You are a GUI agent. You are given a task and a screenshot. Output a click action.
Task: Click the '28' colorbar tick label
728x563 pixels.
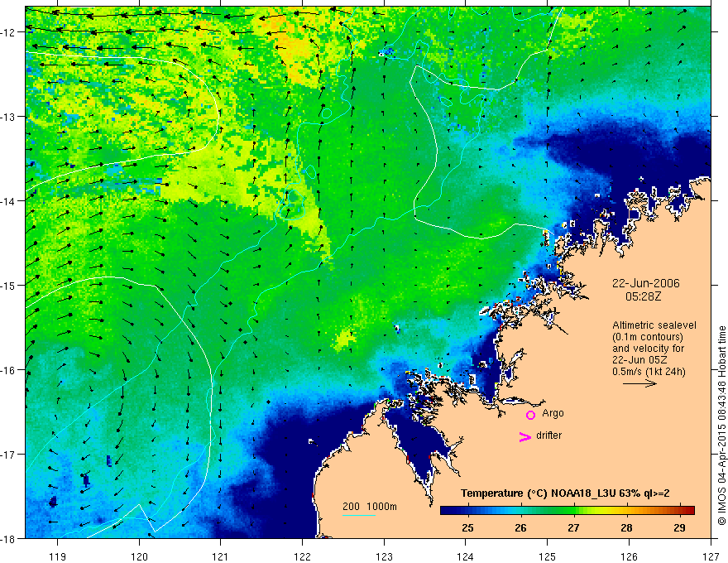tap(627, 528)
